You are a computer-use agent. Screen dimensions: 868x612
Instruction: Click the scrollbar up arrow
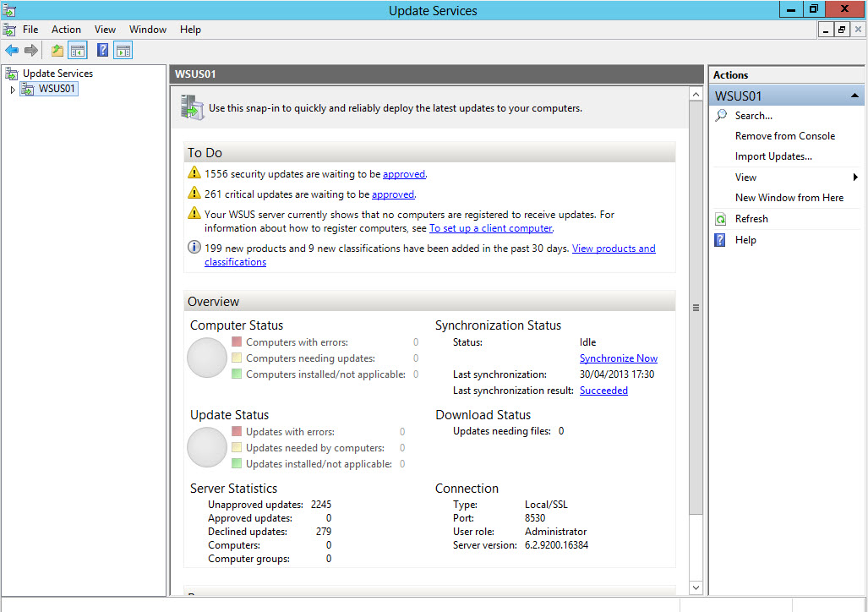pyautogui.click(x=696, y=94)
